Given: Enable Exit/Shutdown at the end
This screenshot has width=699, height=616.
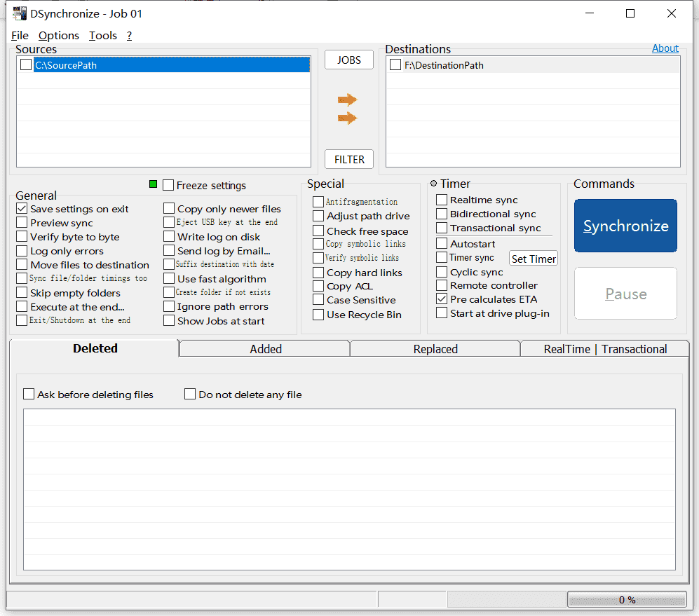Looking at the screenshot, I should [22, 320].
